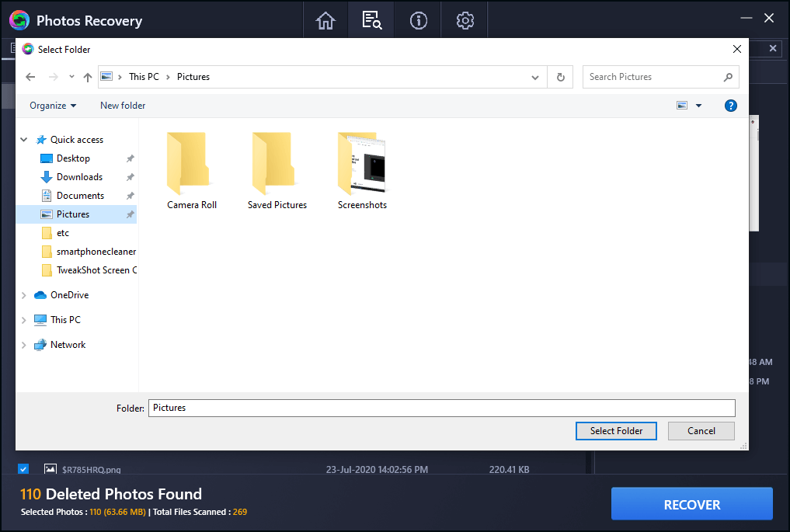Close the Select Folder dialog
This screenshot has height=532, width=790.
point(736,50)
